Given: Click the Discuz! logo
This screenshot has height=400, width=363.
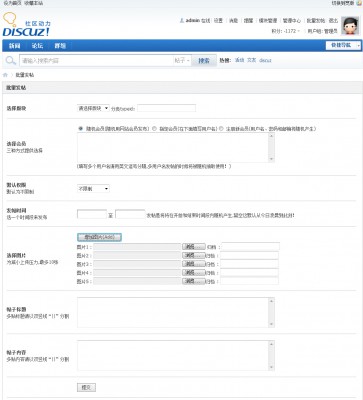Looking at the screenshot, I should [x=26, y=25].
